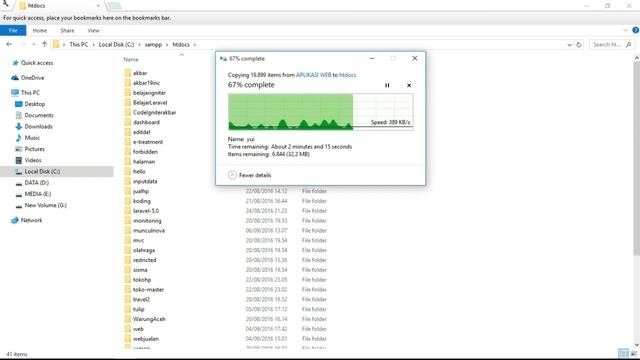Select the belajarigniter folder
Screen dimensions: 640x360
pos(145,93)
